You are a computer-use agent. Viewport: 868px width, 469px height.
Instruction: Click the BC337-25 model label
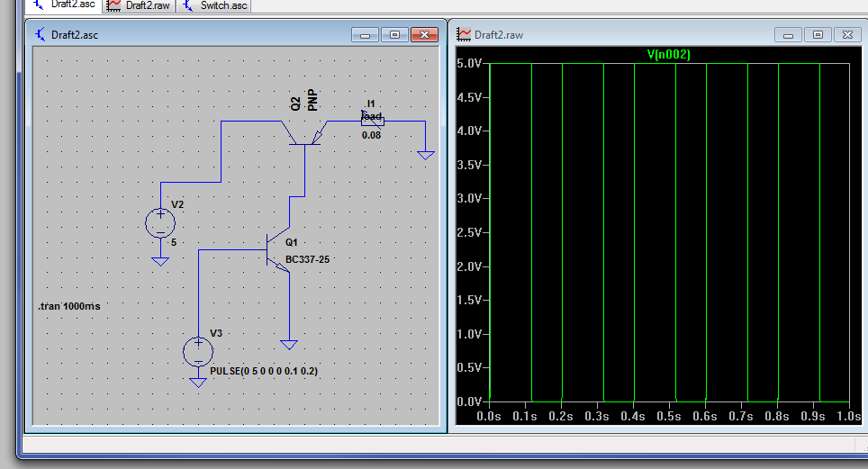click(x=307, y=259)
